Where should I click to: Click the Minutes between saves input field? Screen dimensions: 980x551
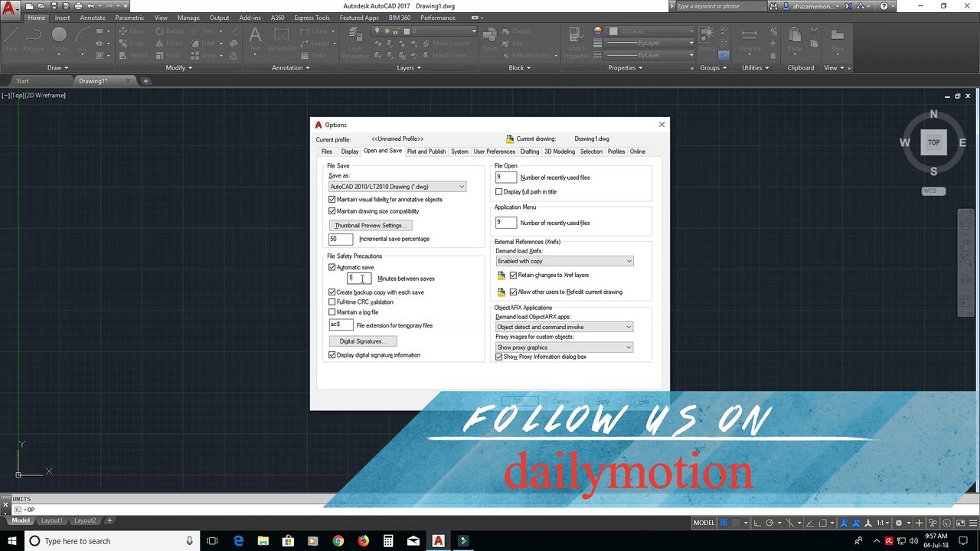(359, 279)
